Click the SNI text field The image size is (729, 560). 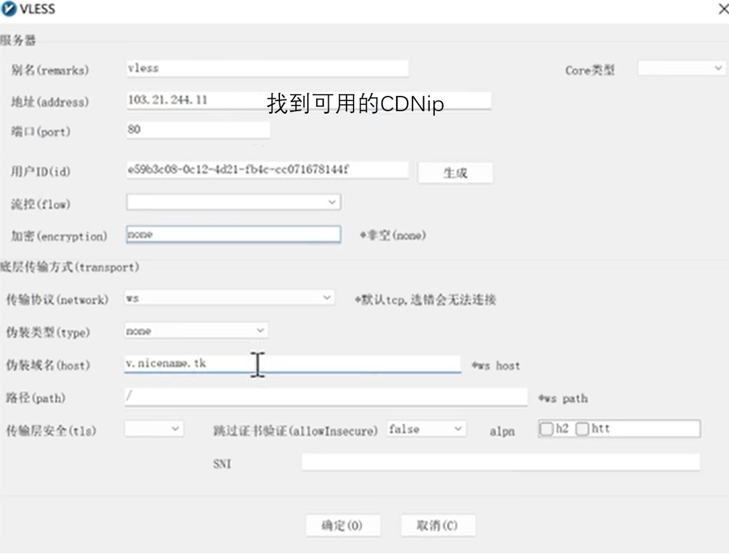[x=500, y=462]
